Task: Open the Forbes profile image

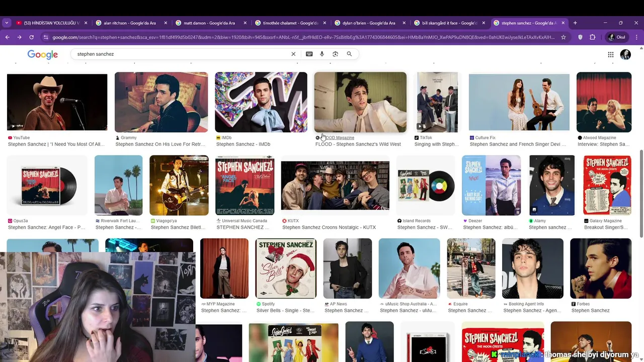Action: (601, 268)
